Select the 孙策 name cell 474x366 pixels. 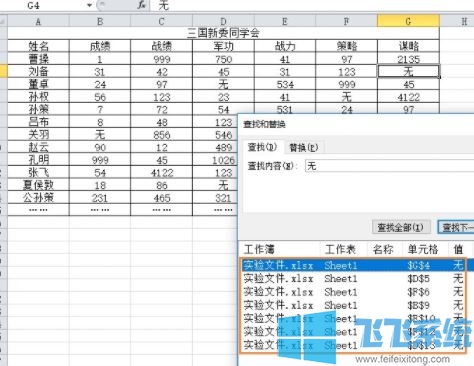[38, 110]
